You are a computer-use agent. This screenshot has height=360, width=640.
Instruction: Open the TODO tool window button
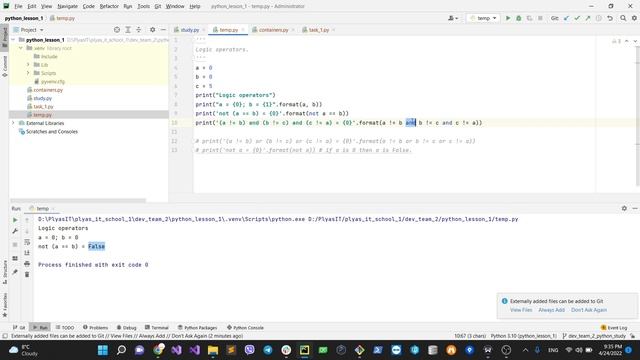[65, 327]
